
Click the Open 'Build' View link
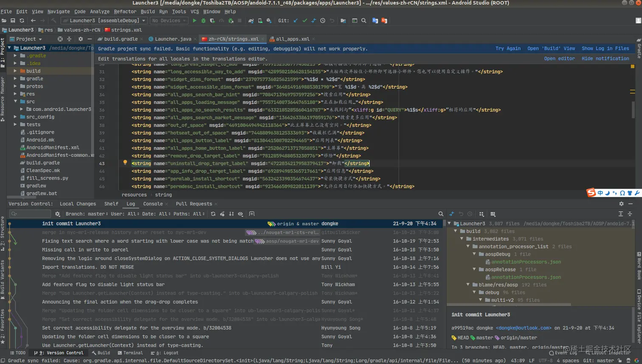point(551,48)
